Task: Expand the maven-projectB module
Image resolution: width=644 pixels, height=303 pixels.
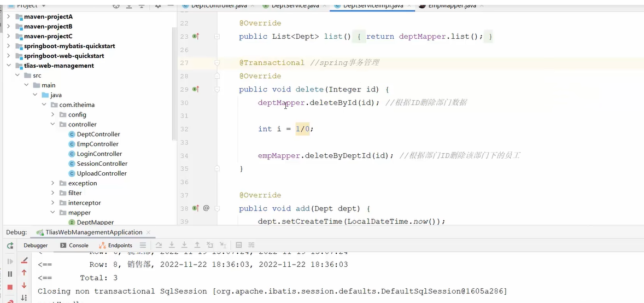Action: point(9,26)
